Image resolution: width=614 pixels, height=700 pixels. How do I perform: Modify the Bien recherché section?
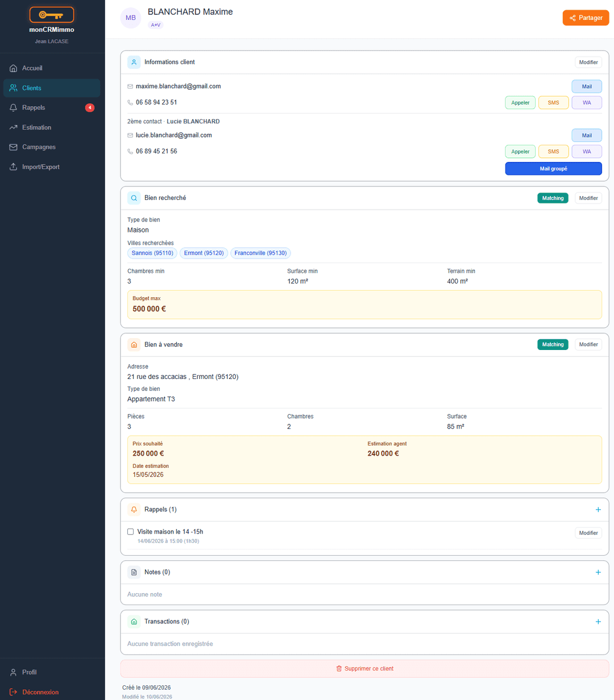[x=588, y=198]
